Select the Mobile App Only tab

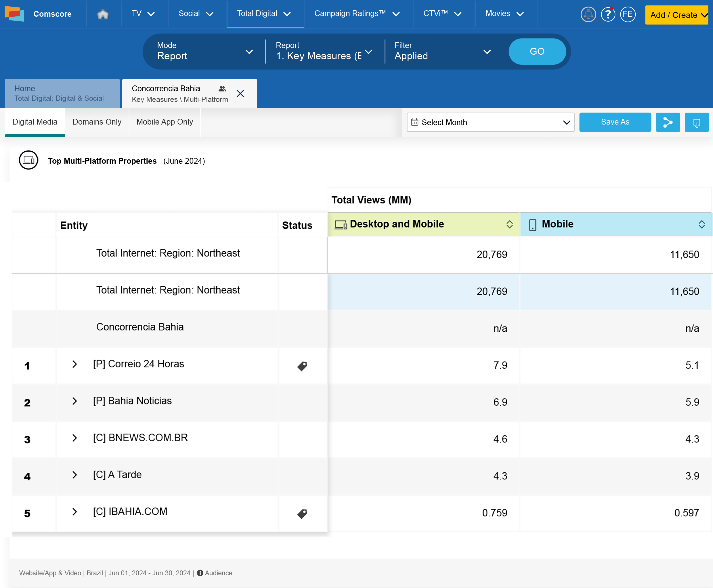tap(165, 122)
